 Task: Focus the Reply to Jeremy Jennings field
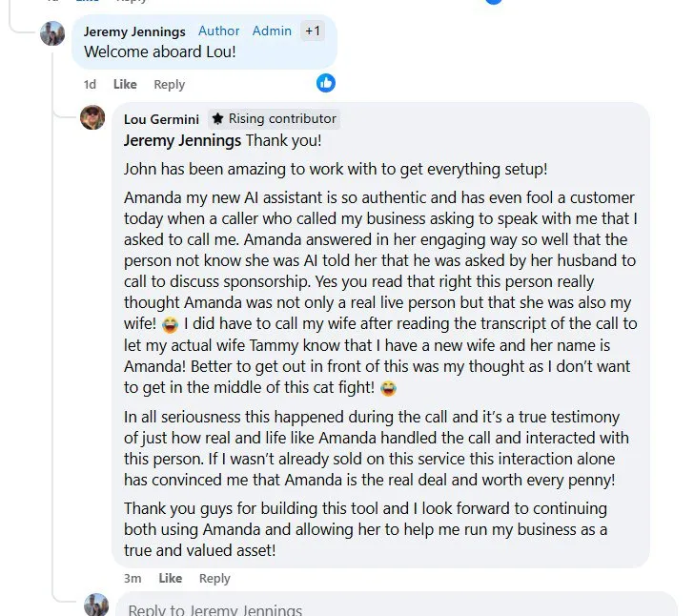pos(397,604)
